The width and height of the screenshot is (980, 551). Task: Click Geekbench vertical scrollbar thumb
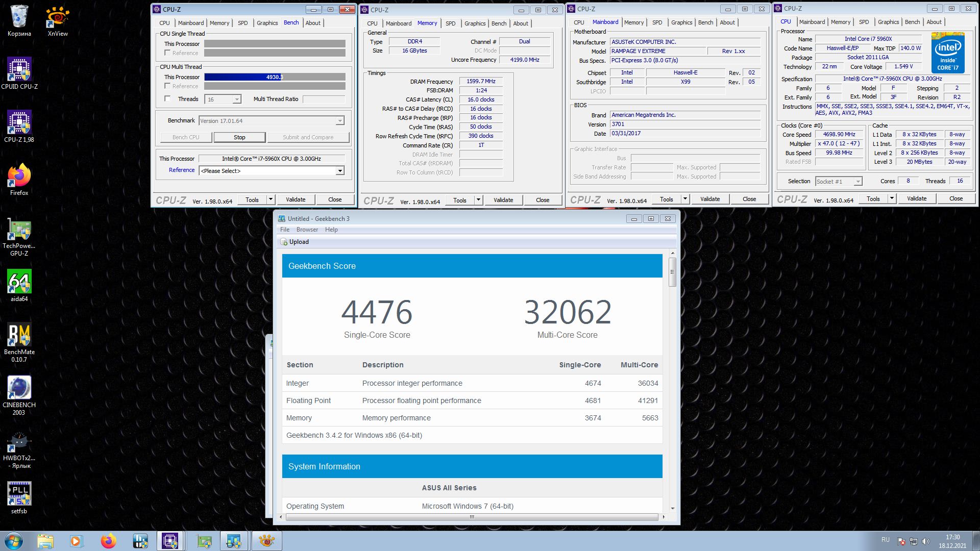click(x=673, y=272)
